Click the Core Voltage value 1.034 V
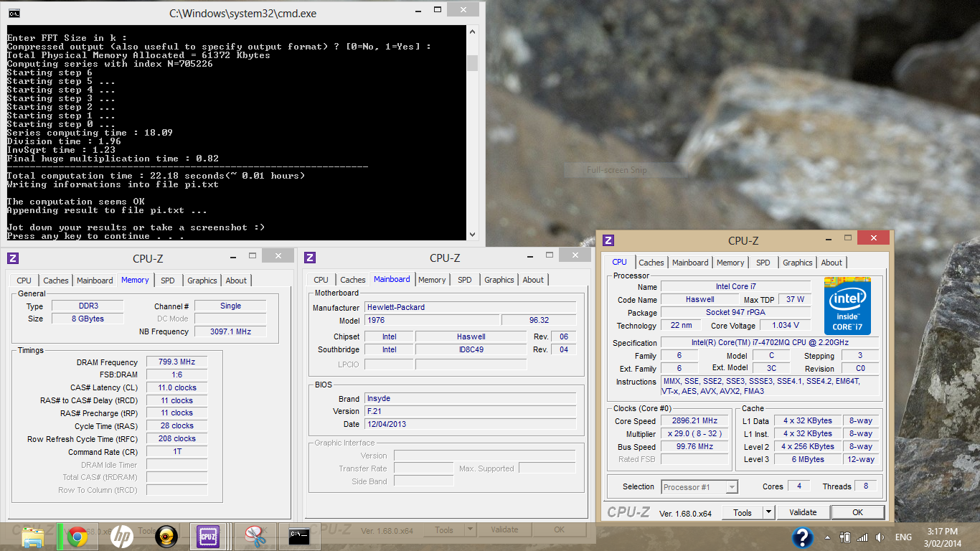Image resolution: width=980 pixels, height=551 pixels. click(786, 325)
